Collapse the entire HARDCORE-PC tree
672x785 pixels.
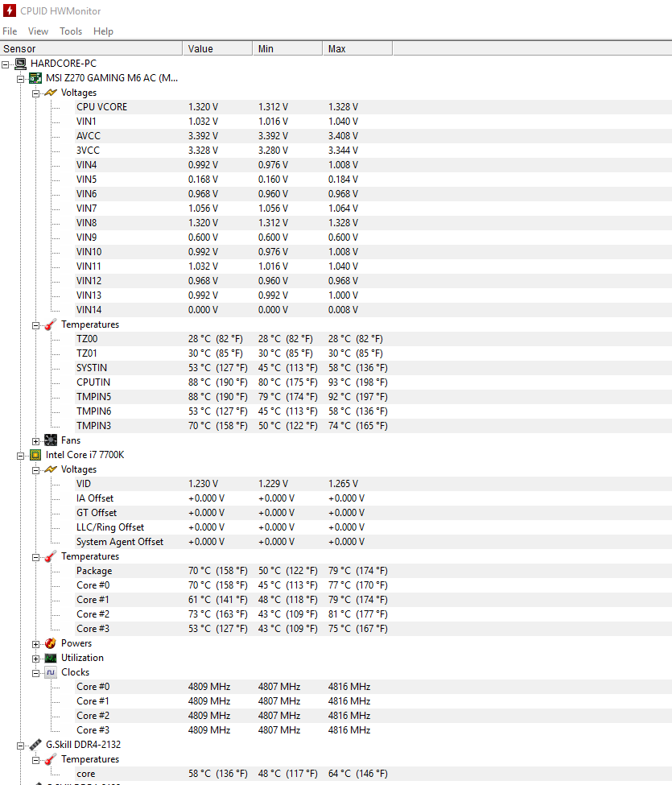[x=5, y=63]
